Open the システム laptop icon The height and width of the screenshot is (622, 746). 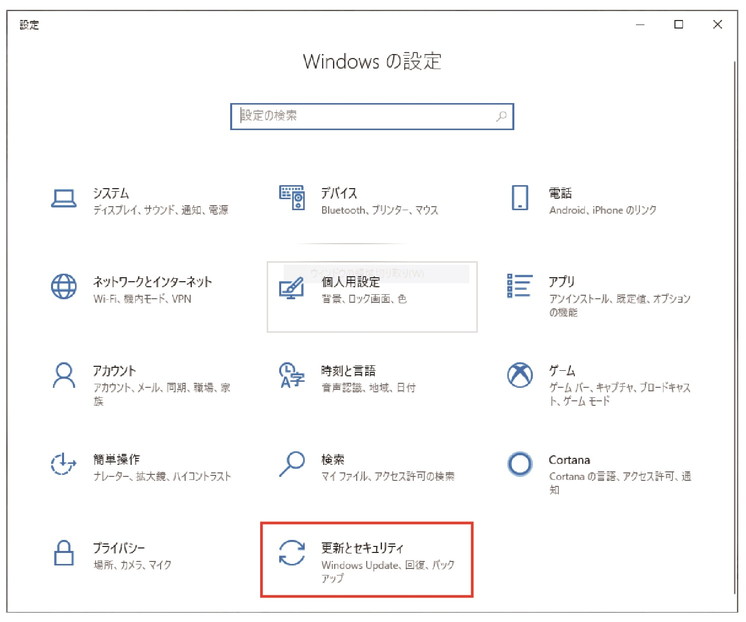click(64, 198)
